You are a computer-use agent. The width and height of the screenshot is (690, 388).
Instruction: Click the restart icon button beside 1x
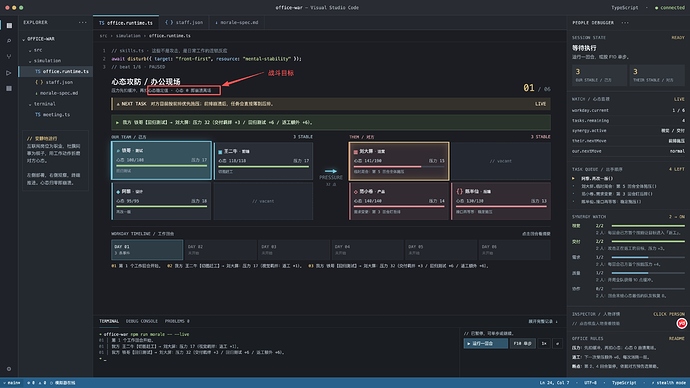557,343
